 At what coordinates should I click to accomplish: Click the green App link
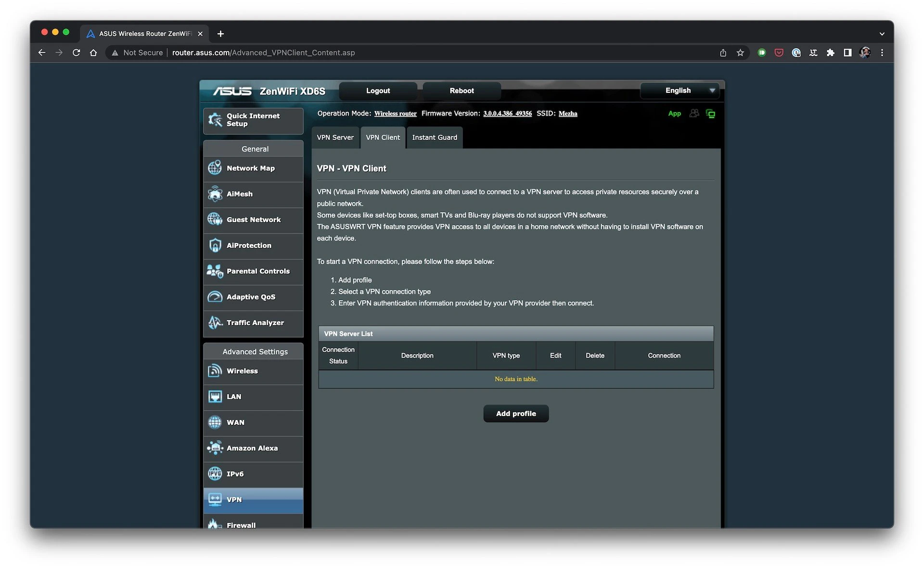(674, 114)
